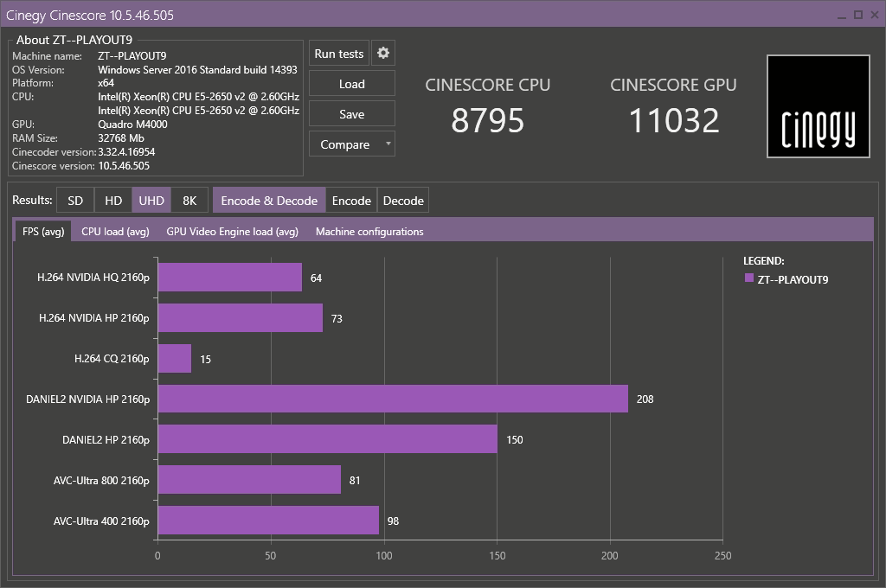Screen dimensions: 886x588
Task: Select Encode & Decode filter
Action: point(269,201)
